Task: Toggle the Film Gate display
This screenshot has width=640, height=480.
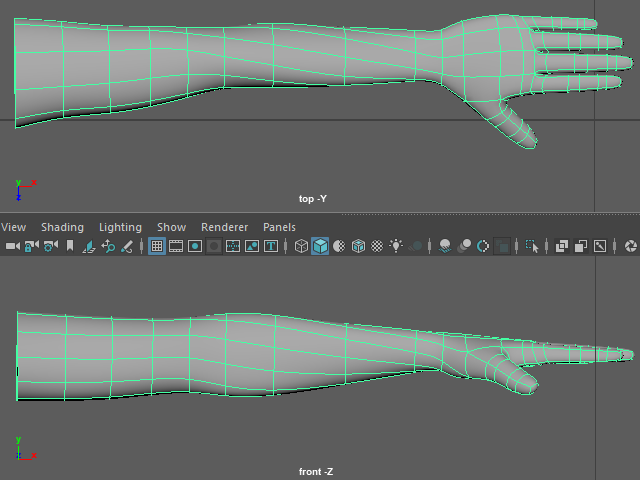Action: click(x=176, y=246)
